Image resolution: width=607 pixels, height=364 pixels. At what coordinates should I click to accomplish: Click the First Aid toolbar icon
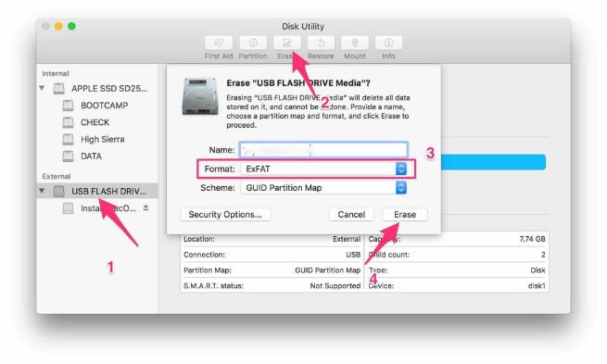click(219, 43)
